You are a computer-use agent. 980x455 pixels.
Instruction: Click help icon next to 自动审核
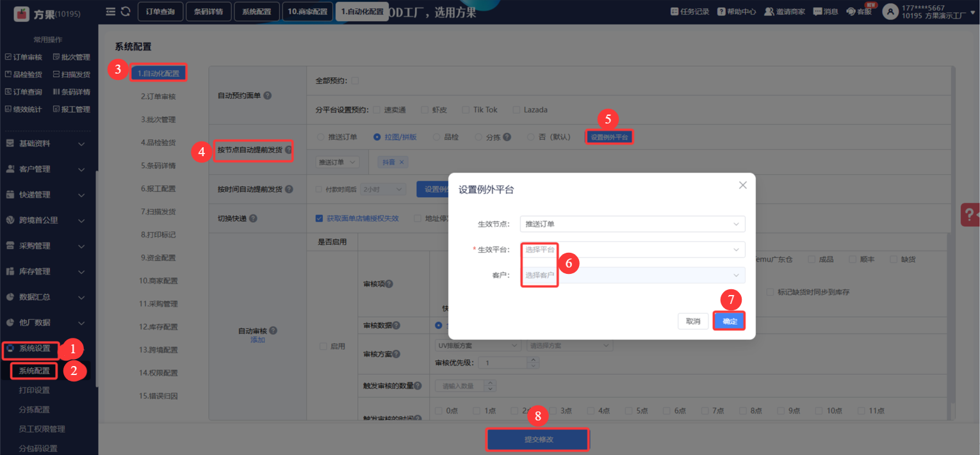point(274,331)
